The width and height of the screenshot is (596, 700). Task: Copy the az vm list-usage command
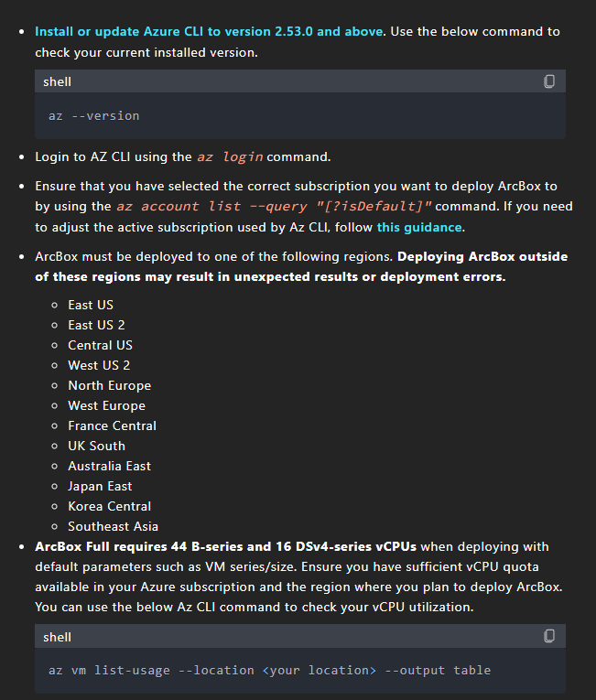click(549, 636)
